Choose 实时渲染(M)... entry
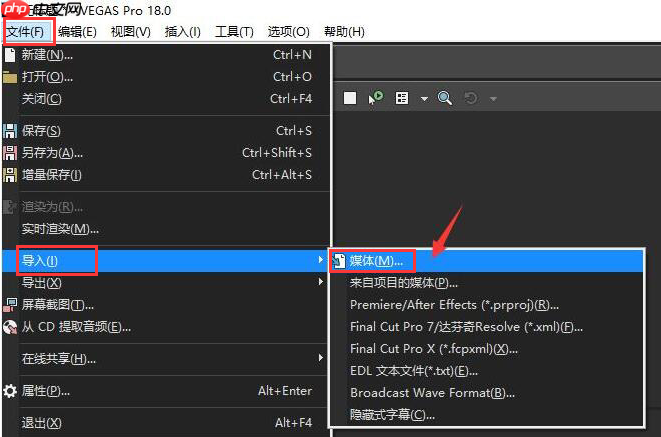This screenshot has height=437, width=661. click(166, 229)
